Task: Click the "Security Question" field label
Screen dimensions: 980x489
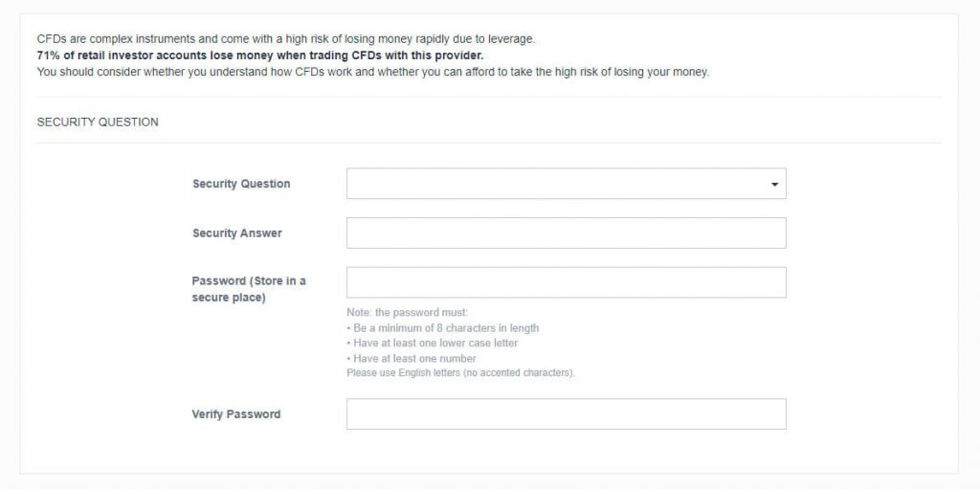Action: 241,184
